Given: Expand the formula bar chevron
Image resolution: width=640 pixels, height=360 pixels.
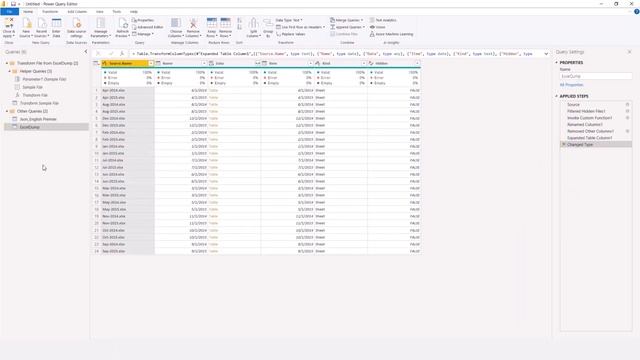Looking at the screenshot, I should (x=546, y=53).
